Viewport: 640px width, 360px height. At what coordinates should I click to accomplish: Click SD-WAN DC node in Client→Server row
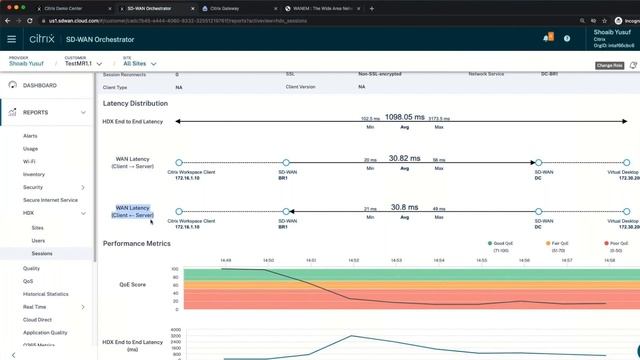[539, 162]
